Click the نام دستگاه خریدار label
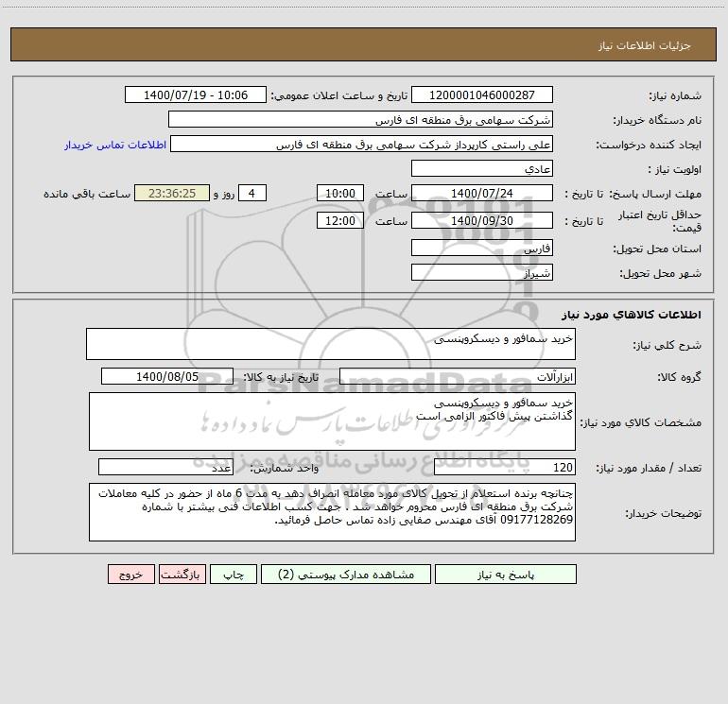This screenshot has width=728, height=704. point(657,120)
